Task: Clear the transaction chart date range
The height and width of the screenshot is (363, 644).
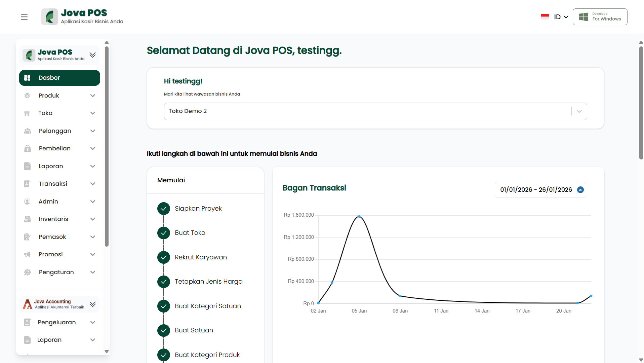Action: click(580, 190)
